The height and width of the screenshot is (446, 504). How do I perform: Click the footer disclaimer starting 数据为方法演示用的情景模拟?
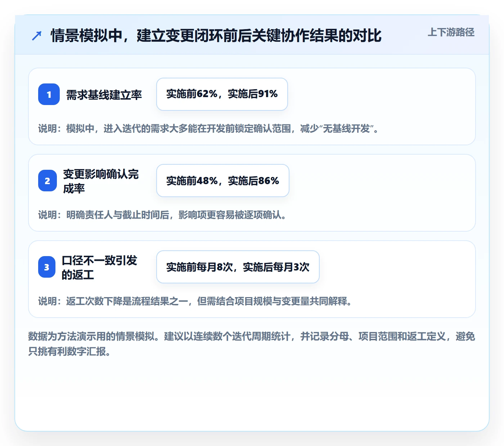click(252, 344)
